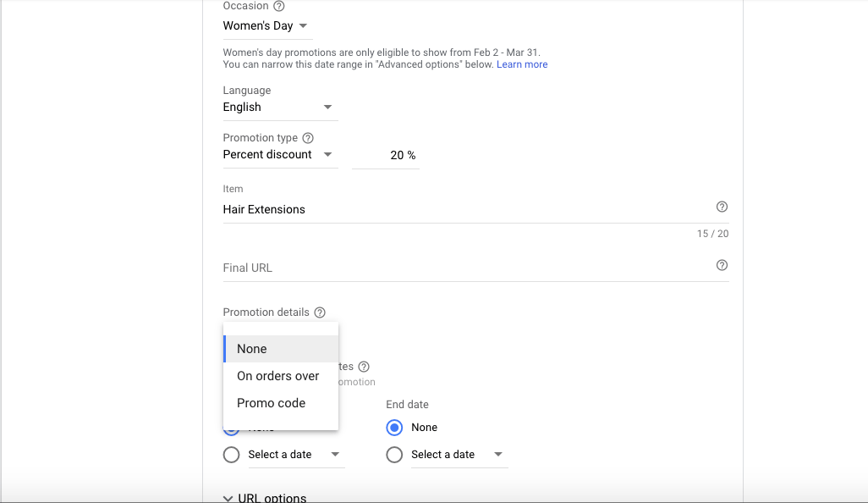Select None in the promotion details list
This screenshot has width=868, height=503.
pyautogui.click(x=251, y=348)
